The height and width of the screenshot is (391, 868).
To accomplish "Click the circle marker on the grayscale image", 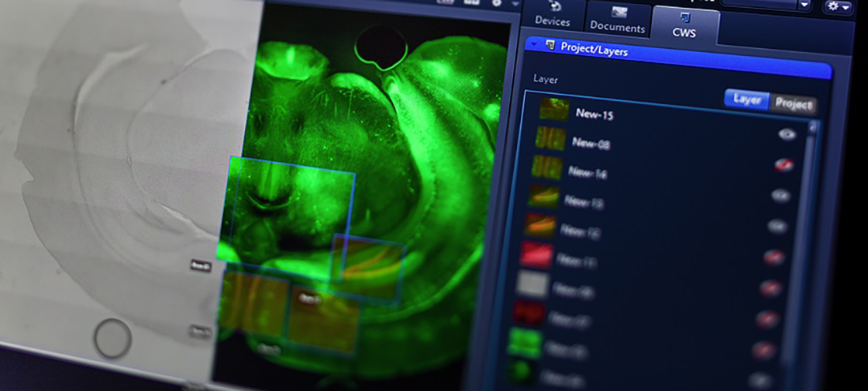I will (112, 337).
